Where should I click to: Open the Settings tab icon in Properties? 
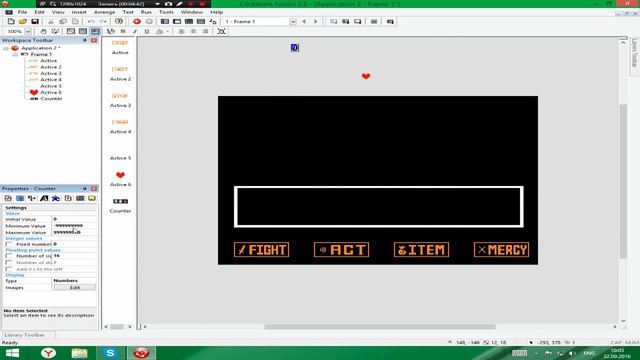coord(8,198)
